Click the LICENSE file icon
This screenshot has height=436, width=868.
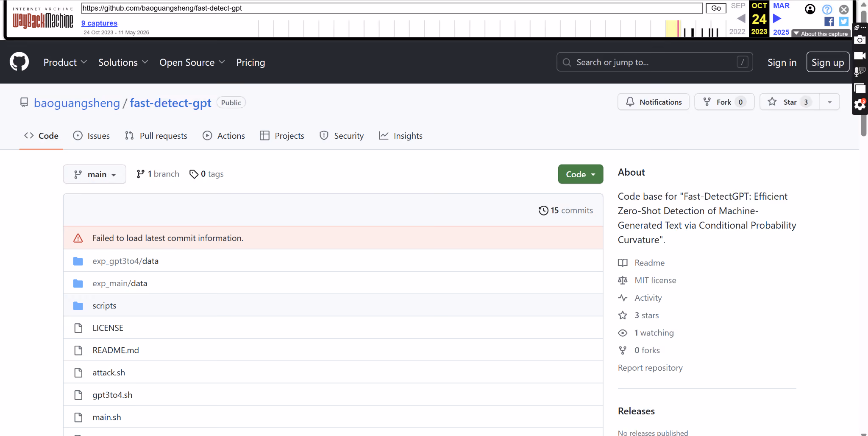(x=78, y=328)
